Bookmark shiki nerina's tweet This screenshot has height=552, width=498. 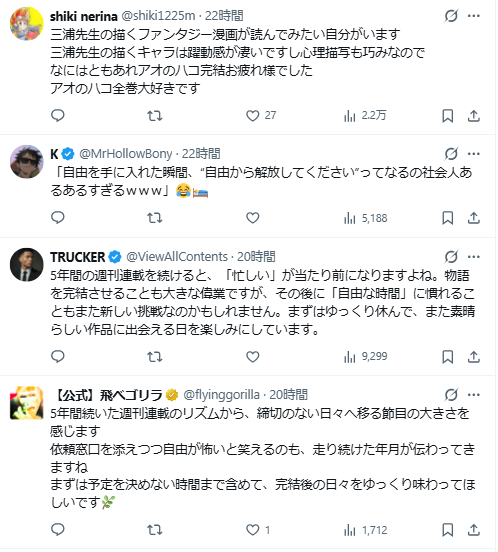point(447,116)
